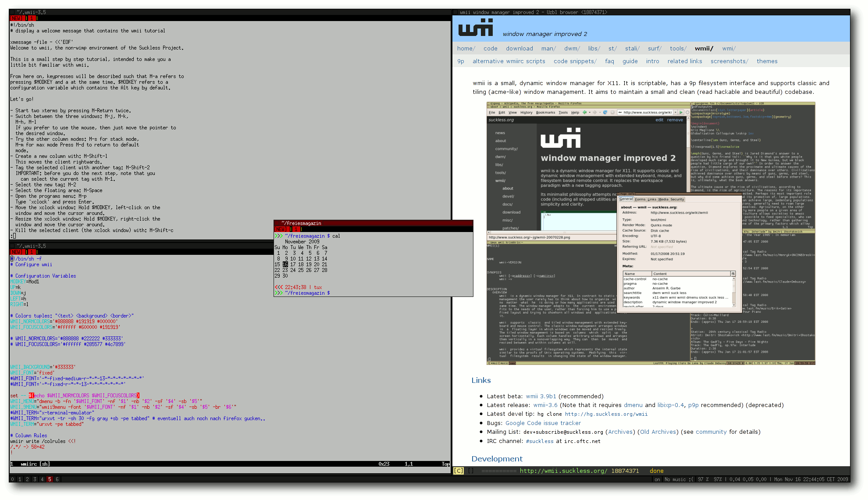The height and width of the screenshot is (500, 868).
Task: Click the NEW tab label in freiesmagazin terminal
Action: [281, 229]
